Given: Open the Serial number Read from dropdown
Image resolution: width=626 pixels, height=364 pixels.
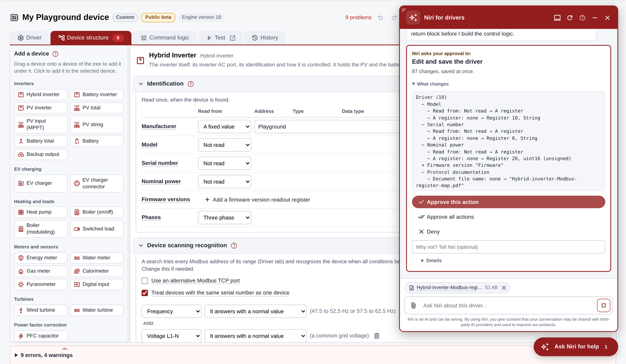Looking at the screenshot, I should (x=224, y=164).
